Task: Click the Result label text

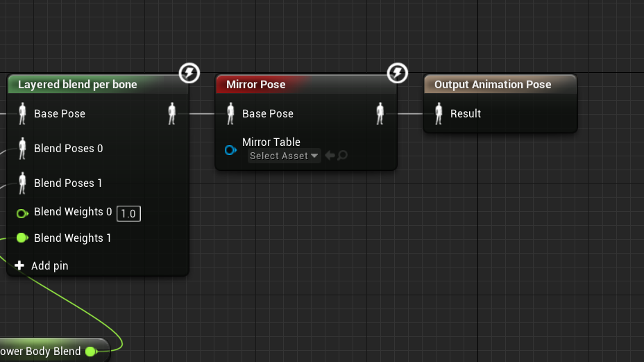Action: coord(466,113)
